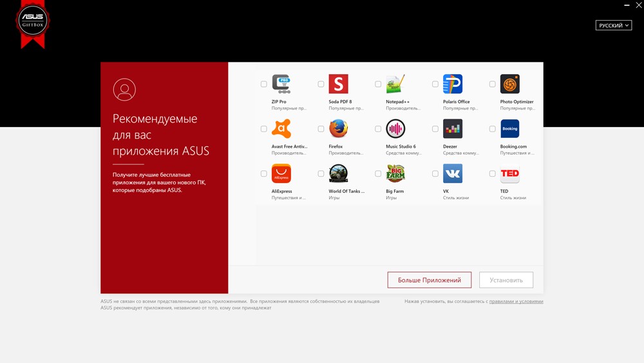Open the РУССКИЙ language dropdown
Image resolution: width=644 pixels, height=363 pixels.
[614, 25]
